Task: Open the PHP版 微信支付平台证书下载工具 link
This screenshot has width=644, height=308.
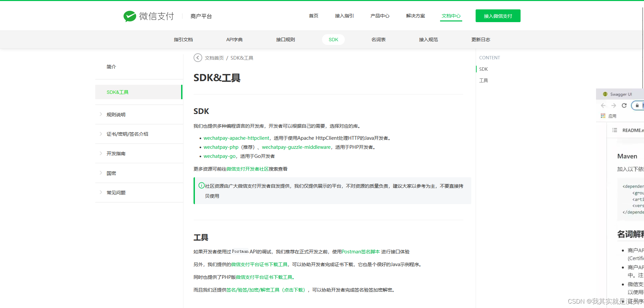Action: click(265, 277)
